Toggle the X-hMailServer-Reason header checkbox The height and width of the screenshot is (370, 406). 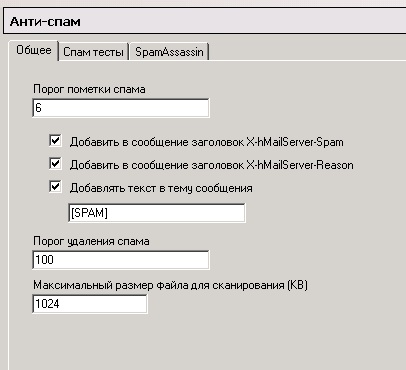pyautogui.click(x=55, y=164)
